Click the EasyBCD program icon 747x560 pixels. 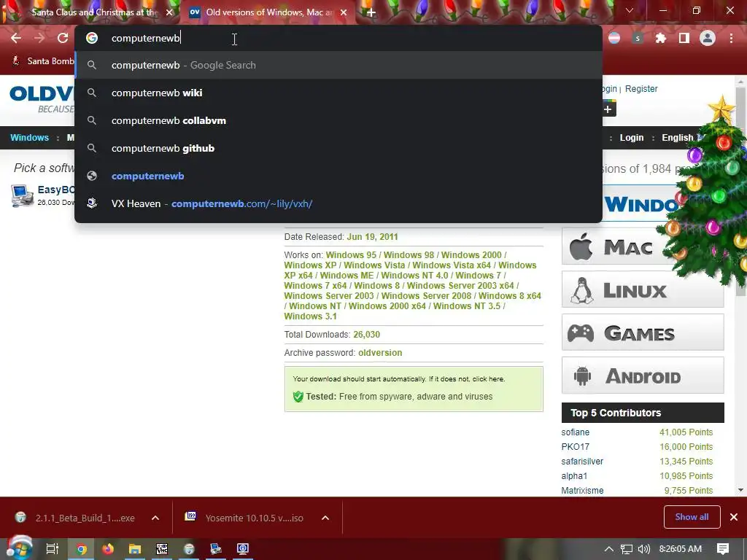click(x=22, y=195)
